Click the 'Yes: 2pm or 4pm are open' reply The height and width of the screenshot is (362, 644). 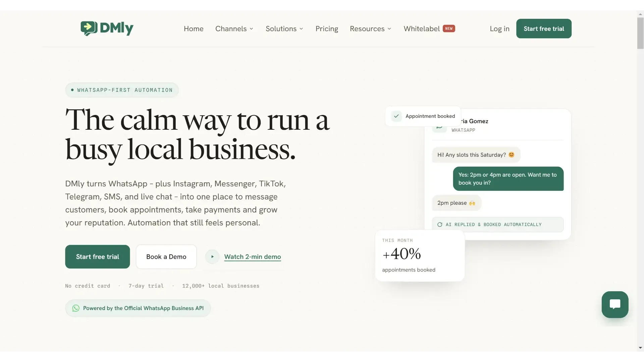(508, 179)
